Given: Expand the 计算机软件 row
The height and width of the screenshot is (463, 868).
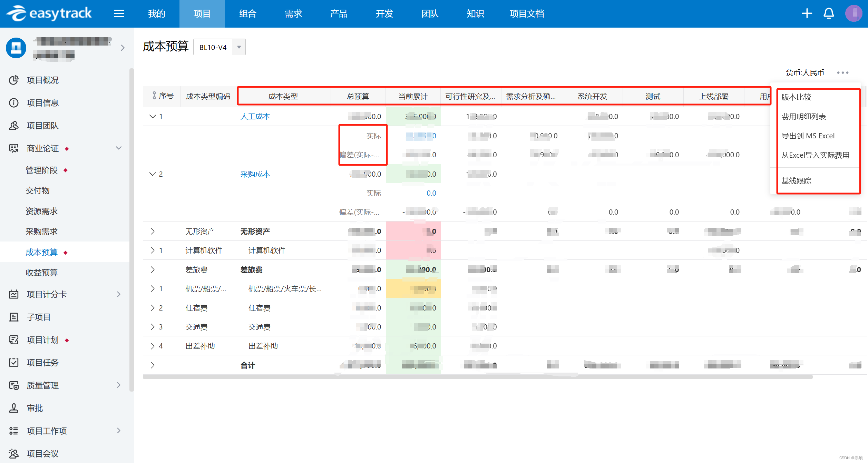Looking at the screenshot, I should pyautogui.click(x=153, y=250).
